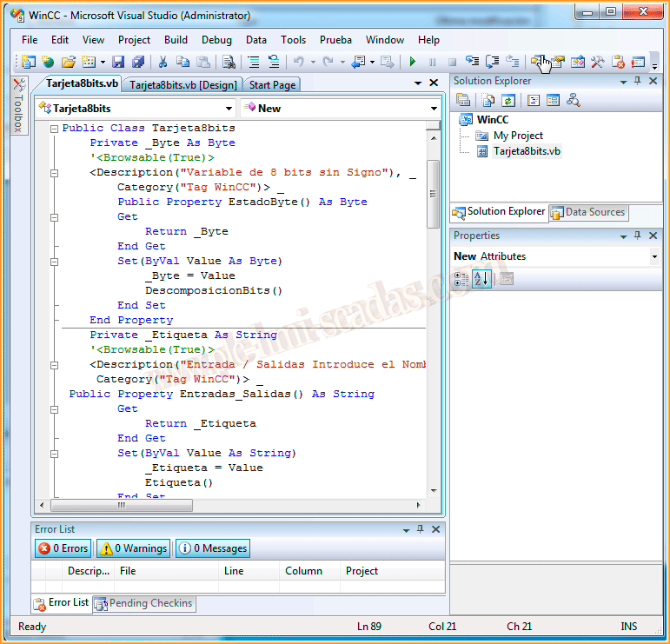Click the Categorized icon in Properties panel

461,278
